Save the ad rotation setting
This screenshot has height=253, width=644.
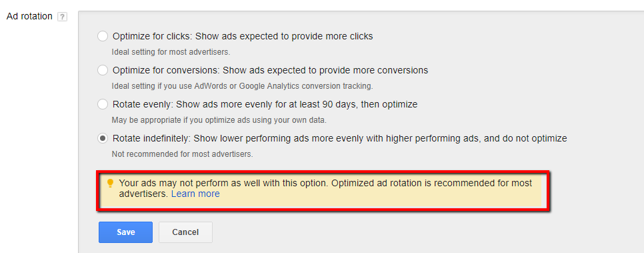126,232
